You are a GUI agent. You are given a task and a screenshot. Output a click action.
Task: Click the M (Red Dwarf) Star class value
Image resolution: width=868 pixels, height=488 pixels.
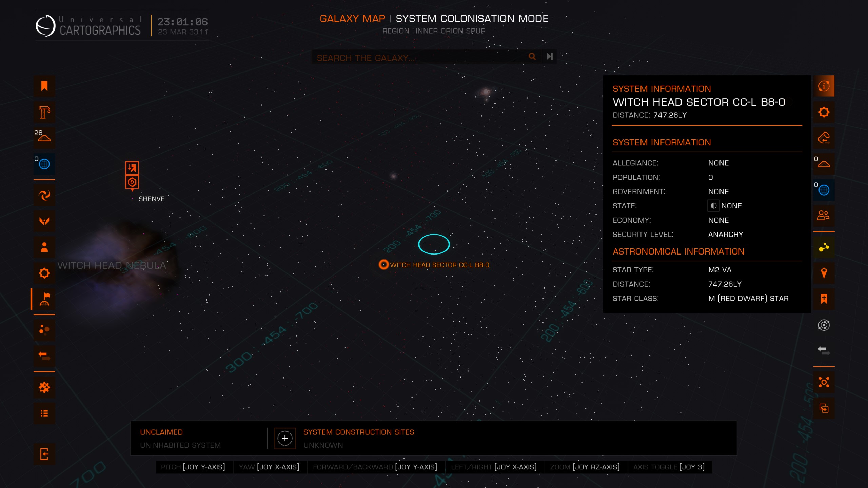tap(748, 299)
